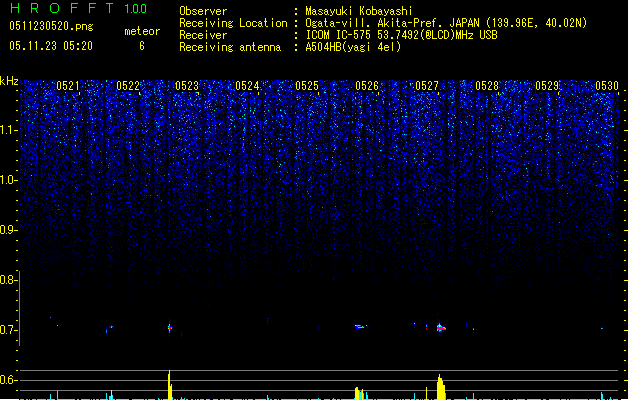Click the tall yellow power peak below 0523
Screen dimensions: 629x400
[170, 385]
